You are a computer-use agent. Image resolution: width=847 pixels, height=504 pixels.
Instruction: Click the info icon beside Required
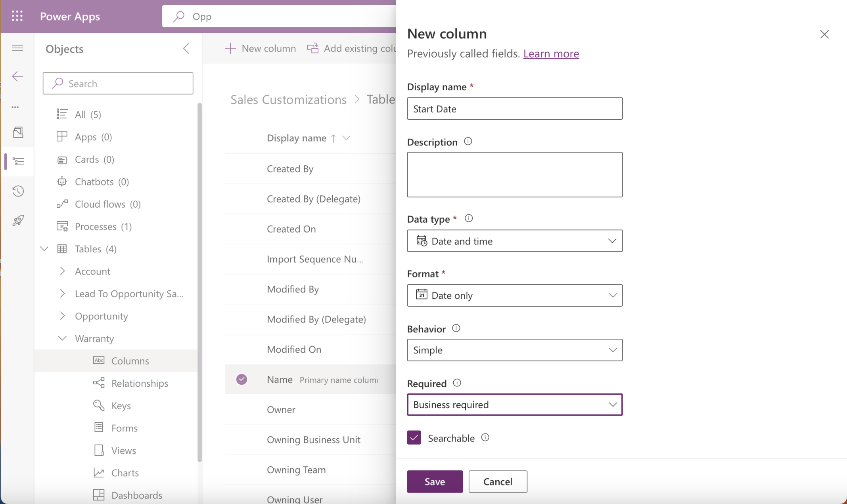457,383
